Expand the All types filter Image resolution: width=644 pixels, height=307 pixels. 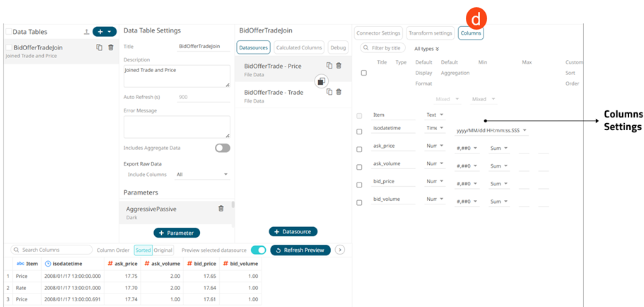[x=427, y=49]
